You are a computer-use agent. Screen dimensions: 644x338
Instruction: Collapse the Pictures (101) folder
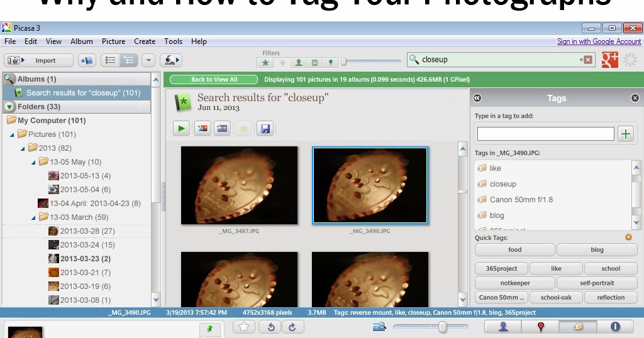(x=12, y=134)
